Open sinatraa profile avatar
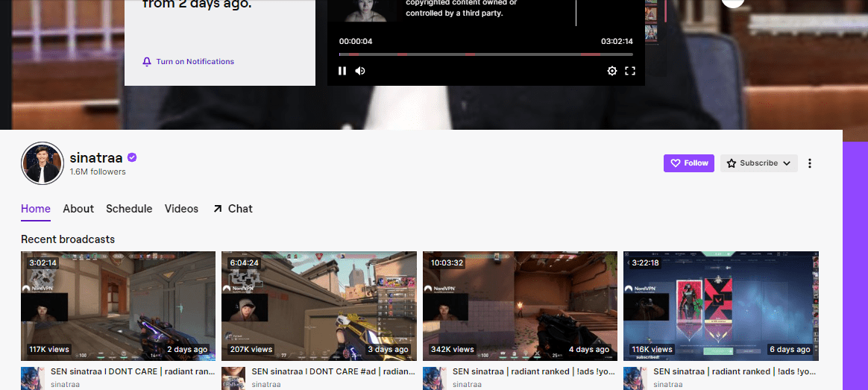 42,163
